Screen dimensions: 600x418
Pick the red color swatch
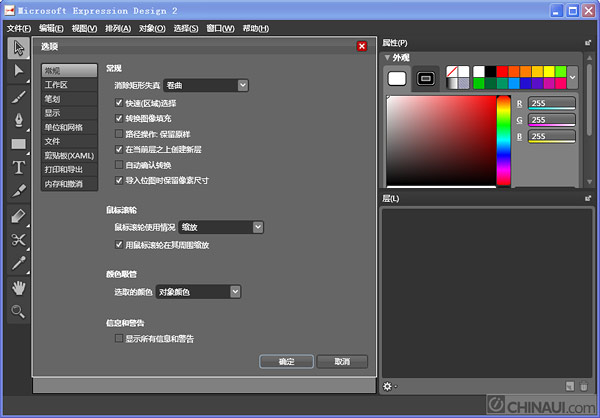pos(502,72)
